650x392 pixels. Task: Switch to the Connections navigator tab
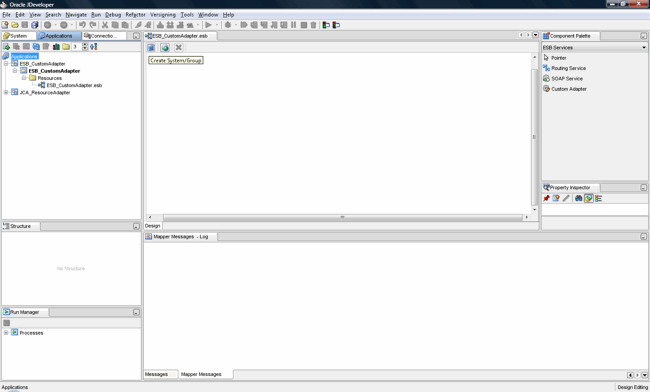point(104,36)
